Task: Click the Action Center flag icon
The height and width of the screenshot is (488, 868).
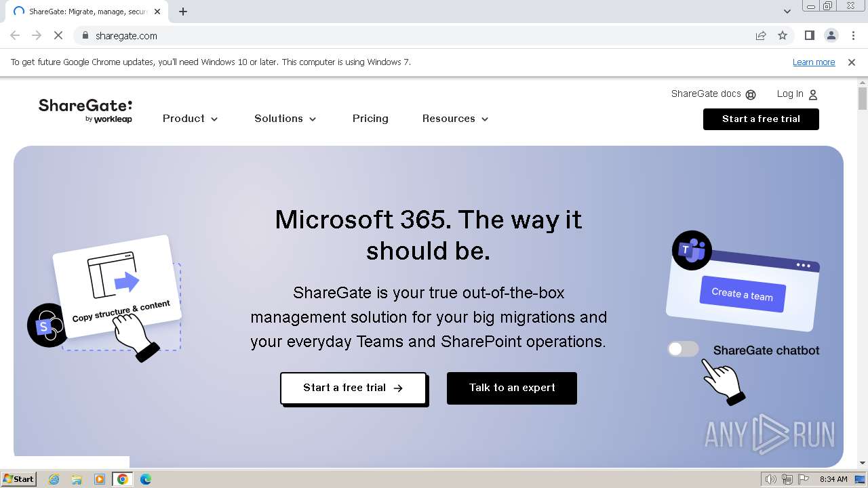Action: pyautogui.click(x=803, y=479)
